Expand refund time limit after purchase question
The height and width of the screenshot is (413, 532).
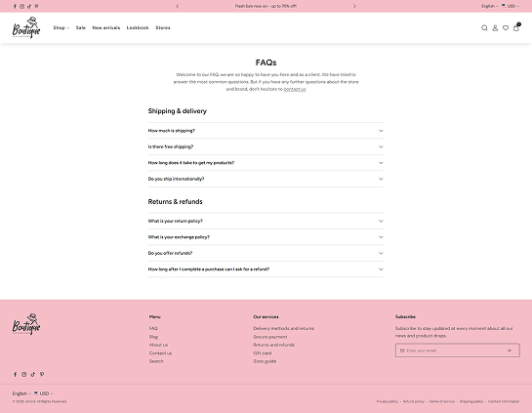pyautogui.click(x=266, y=269)
